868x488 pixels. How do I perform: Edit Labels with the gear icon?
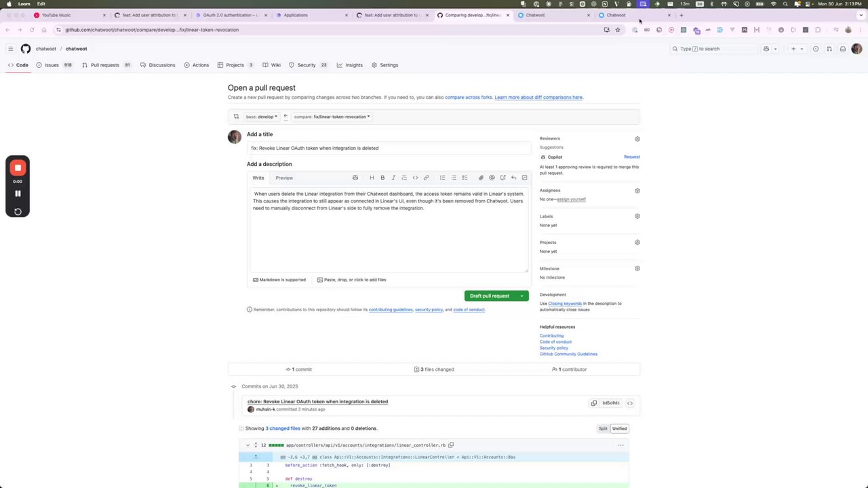pos(637,216)
